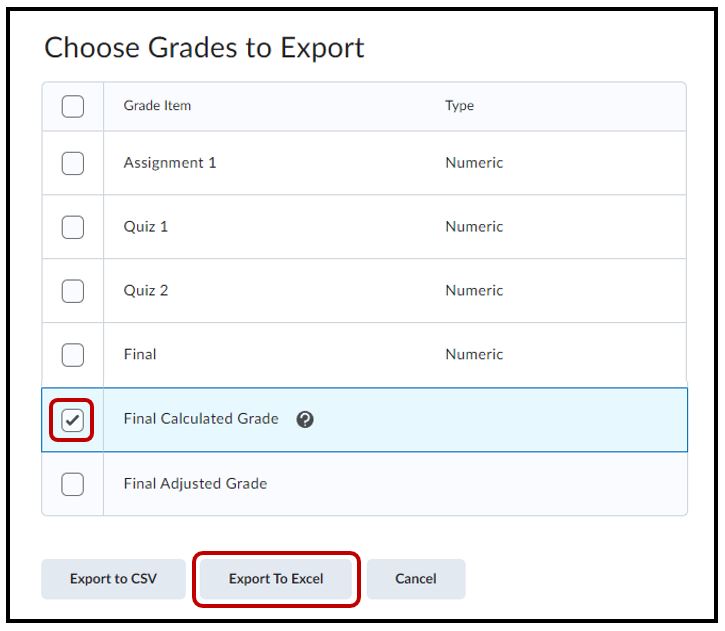Viewport: 725px width, 631px height.
Task: Click the Quiz 2 grade item text
Action: [146, 291]
